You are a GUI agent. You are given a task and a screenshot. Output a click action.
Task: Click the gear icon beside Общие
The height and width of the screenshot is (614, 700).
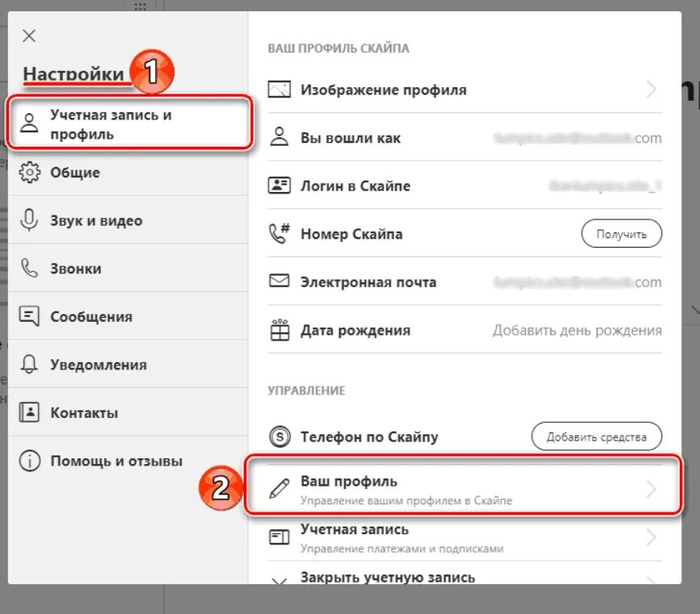coord(29,172)
